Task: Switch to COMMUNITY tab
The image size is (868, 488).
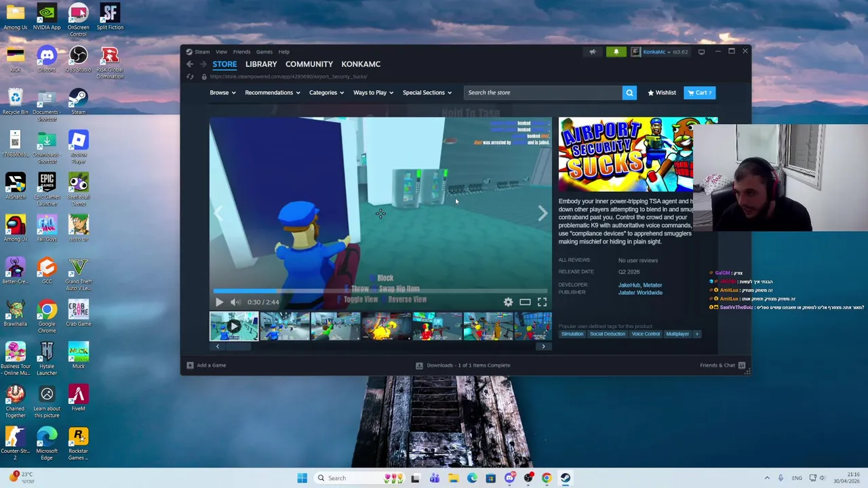Action: pos(309,64)
